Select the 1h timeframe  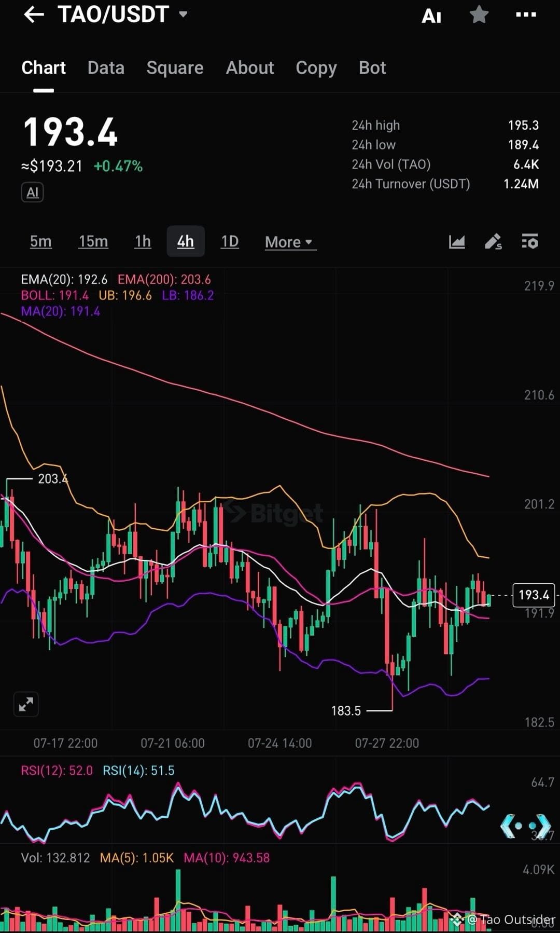tap(143, 241)
